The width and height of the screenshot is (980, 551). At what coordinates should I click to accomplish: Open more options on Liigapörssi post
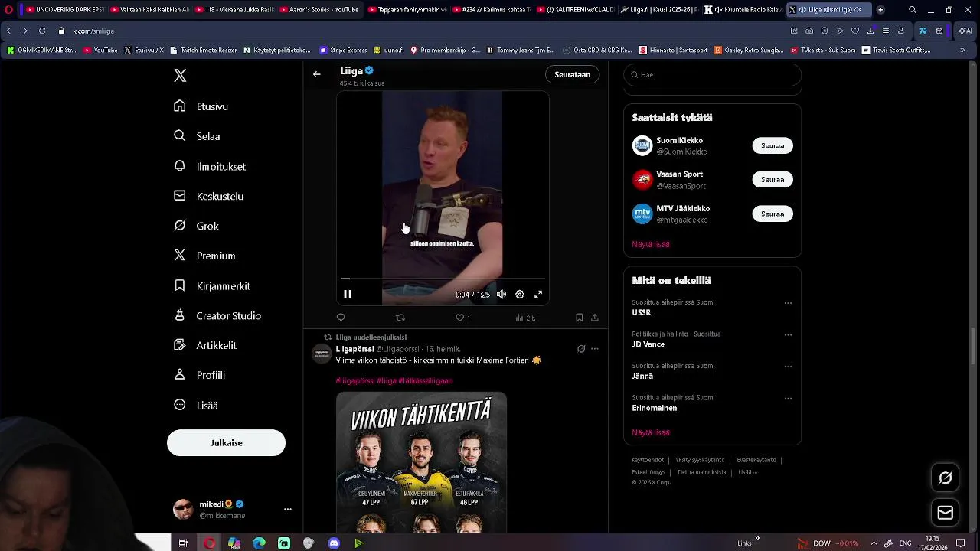[595, 349]
